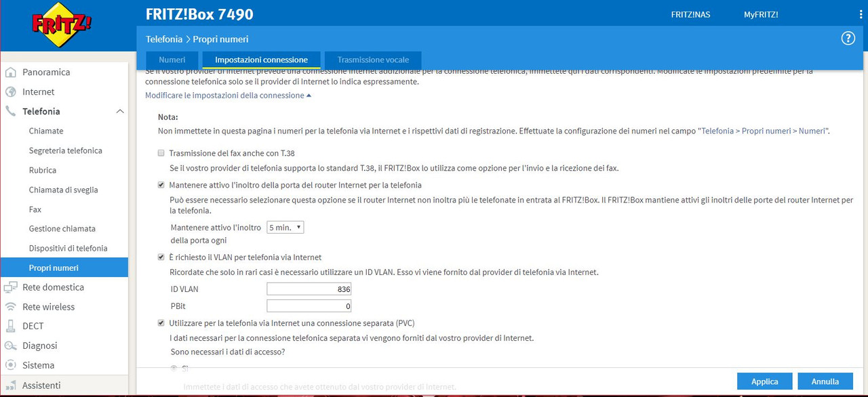This screenshot has width=868, height=397.
Task: Click the Rete domestica network icon
Action: point(10,287)
